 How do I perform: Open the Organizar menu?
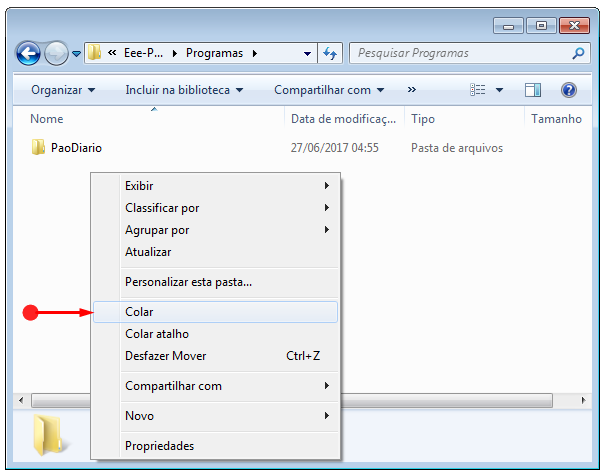tap(63, 90)
